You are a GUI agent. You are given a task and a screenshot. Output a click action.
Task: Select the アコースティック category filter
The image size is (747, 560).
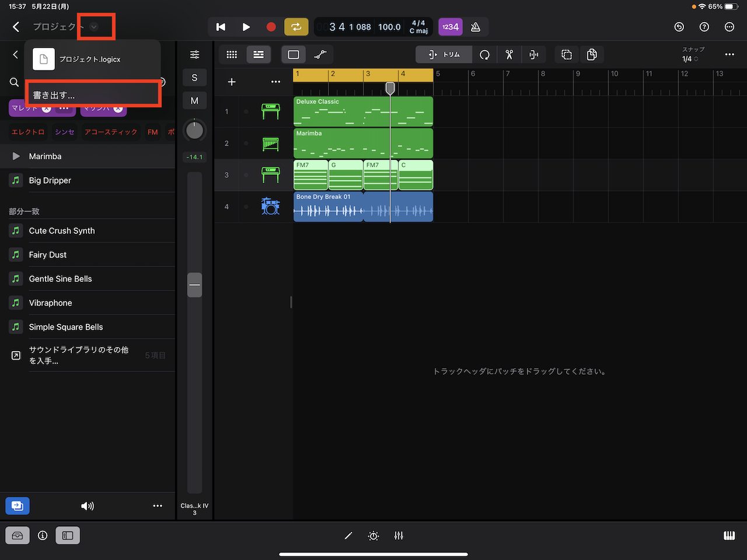click(110, 132)
